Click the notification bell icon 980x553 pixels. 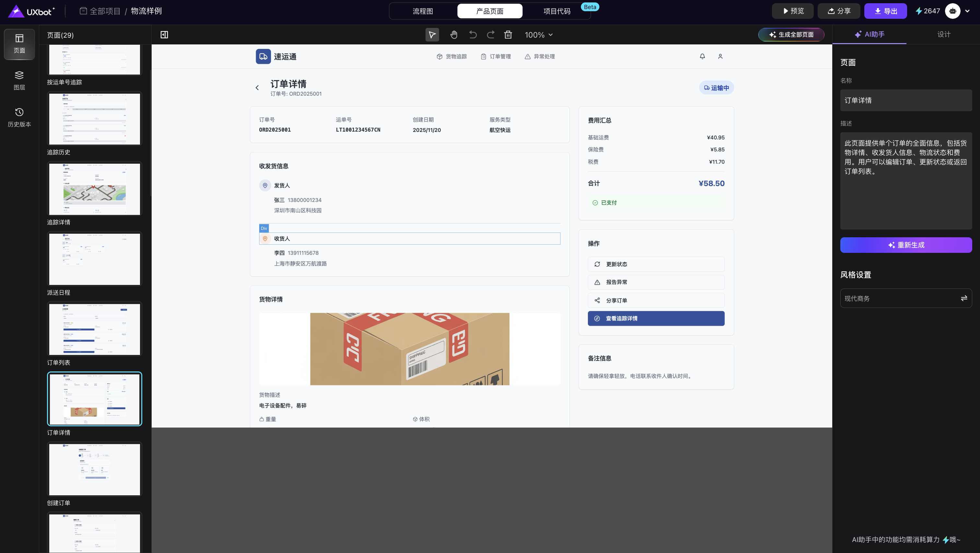[702, 56]
